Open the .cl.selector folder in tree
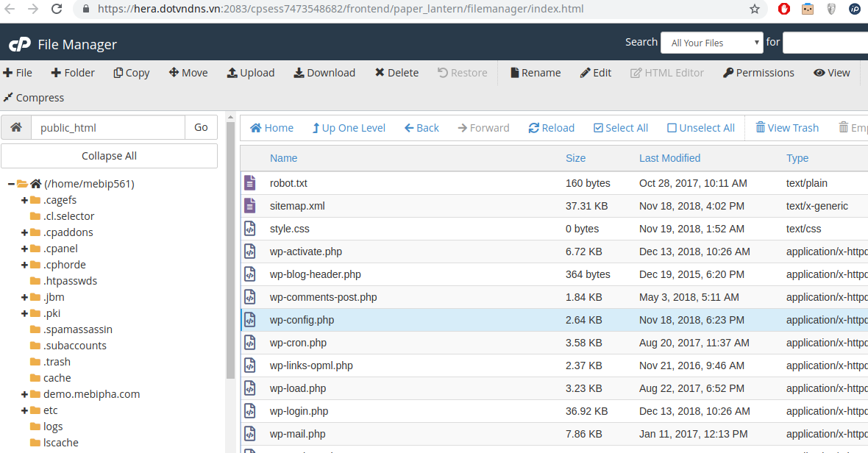Screen dimensions: 868x453 (x=62, y=216)
